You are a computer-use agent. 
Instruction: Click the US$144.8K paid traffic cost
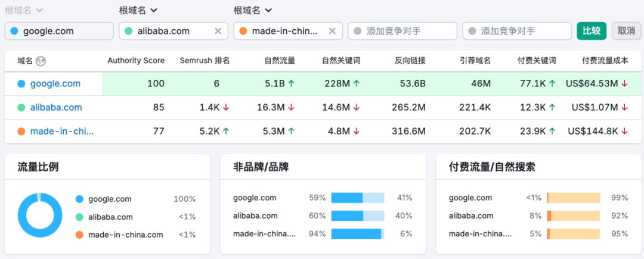593,132
